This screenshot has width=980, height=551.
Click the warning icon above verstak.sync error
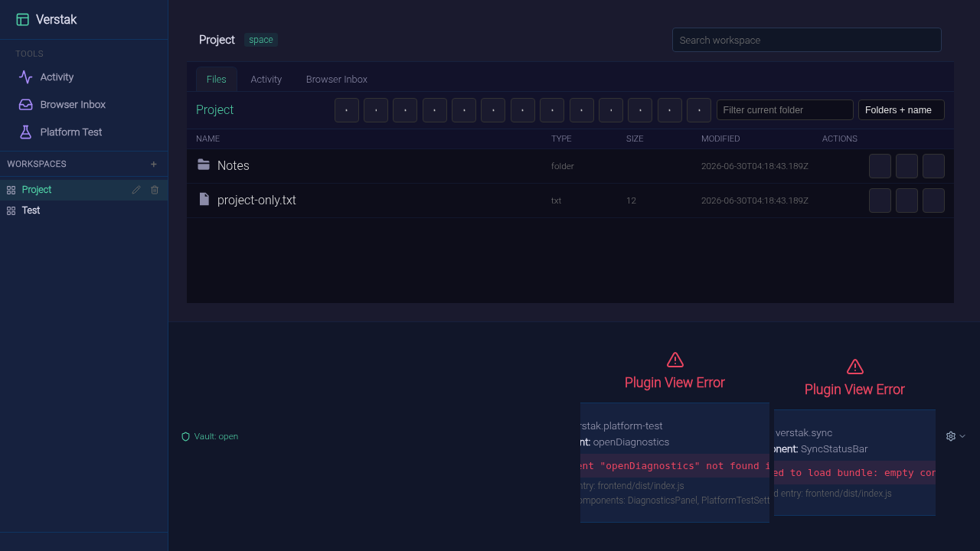(x=854, y=367)
